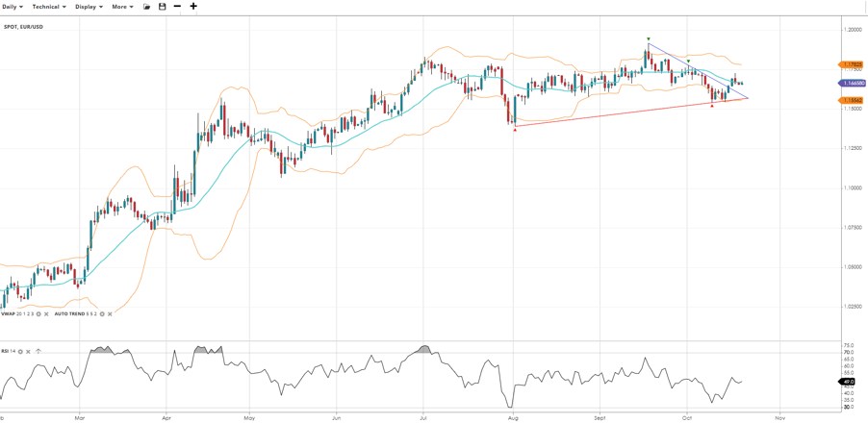Open the load chart folder icon
This screenshot has width=868, height=423.
pyautogui.click(x=147, y=7)
